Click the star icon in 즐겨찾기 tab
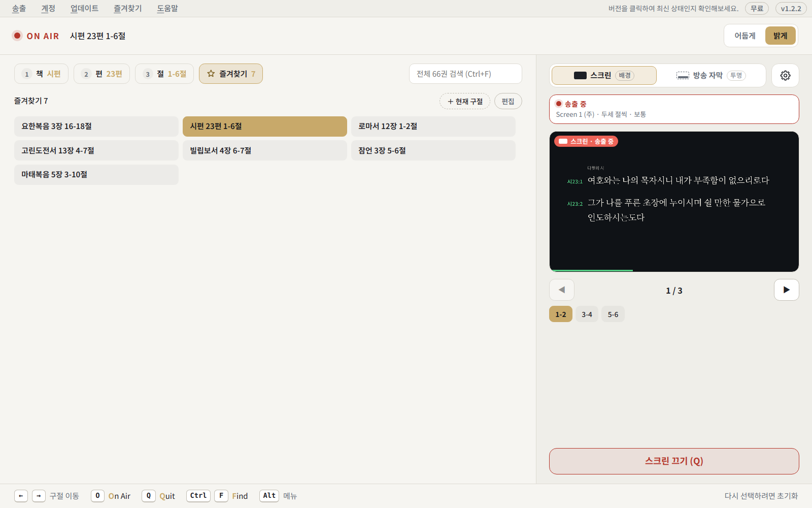 (211, 74)
